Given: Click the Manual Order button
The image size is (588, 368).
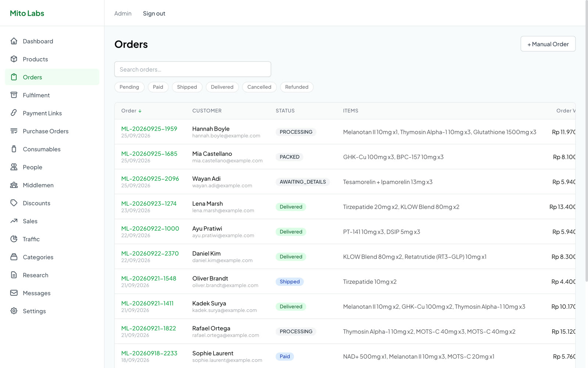Looking at the screenshot, I should (x=548, y=44).
